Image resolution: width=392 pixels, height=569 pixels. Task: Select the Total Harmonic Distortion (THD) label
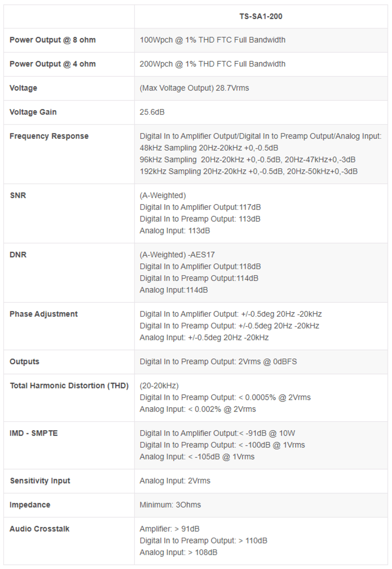(x=69, y=385)
